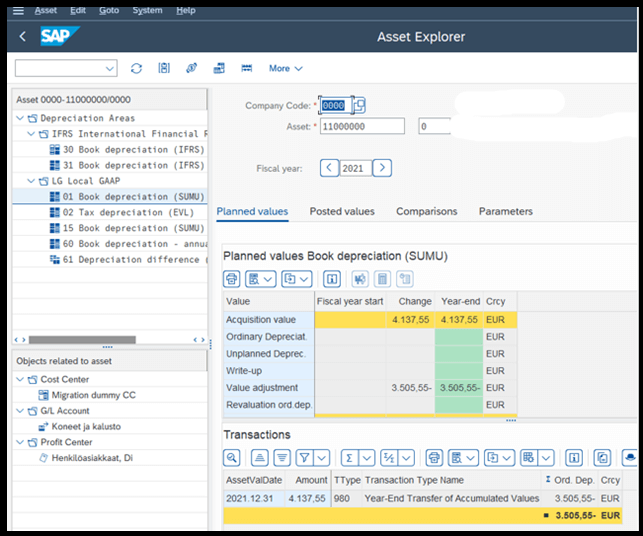
Task: Open the Asset menu
Action: (46, 10)
